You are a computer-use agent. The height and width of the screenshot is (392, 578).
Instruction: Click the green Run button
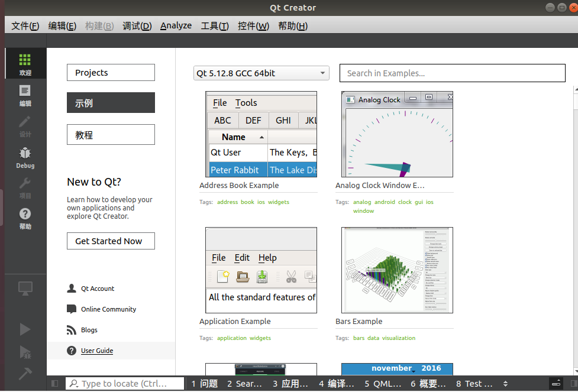(25, 329)
